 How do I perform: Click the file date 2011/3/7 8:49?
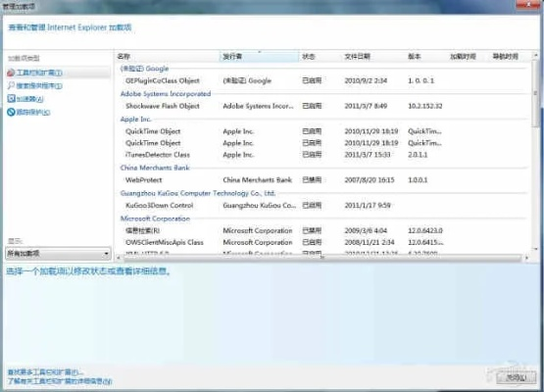pyautogui.click(x=366, y=106)
